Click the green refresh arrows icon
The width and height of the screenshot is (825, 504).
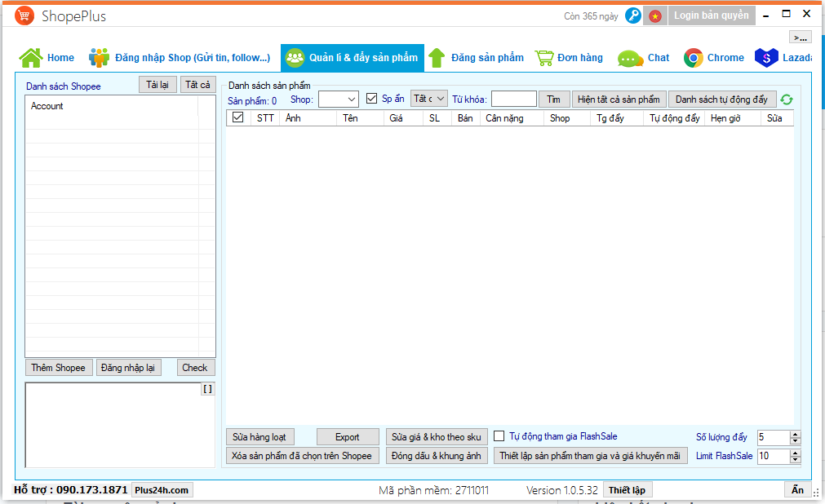pos(787,99)
